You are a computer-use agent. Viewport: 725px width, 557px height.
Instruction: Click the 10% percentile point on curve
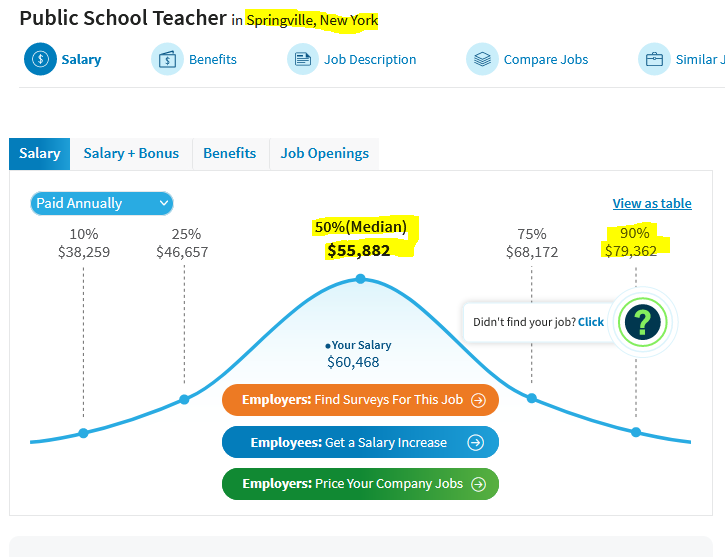83,433
